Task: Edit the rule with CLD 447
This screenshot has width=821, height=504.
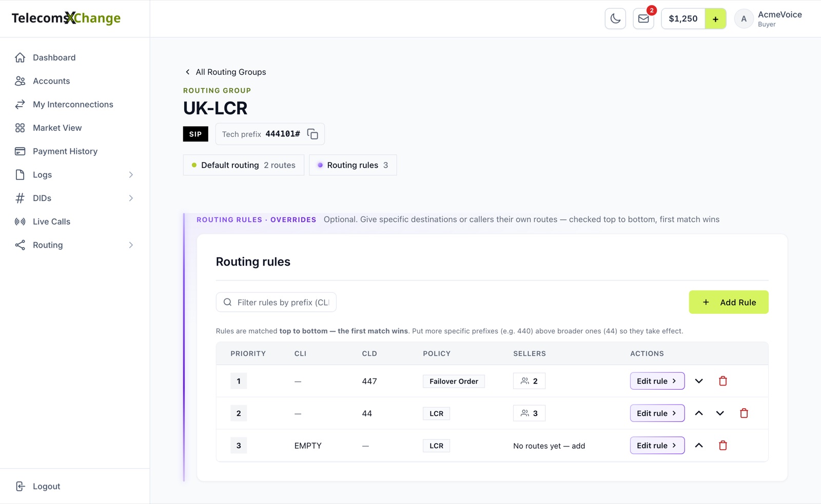Action: click(x=657, y=381)
